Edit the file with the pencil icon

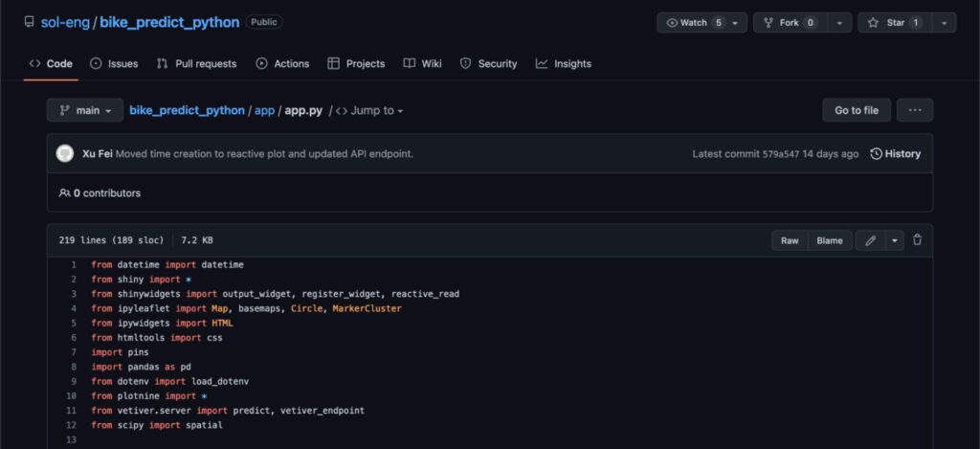[x=871, y=240]
